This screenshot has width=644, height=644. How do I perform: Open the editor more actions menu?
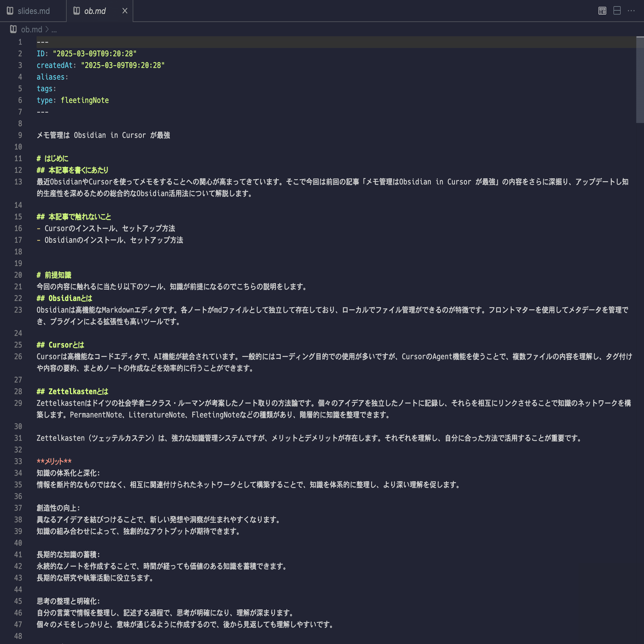click(x=631, y=11)
